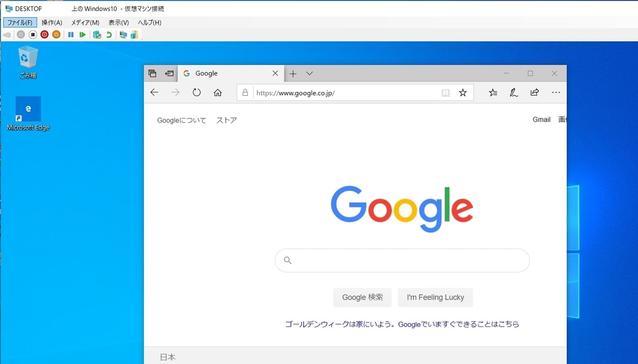Click the green Reset play icon
Viewport: 638px width, 364px height.
(82, 35)
